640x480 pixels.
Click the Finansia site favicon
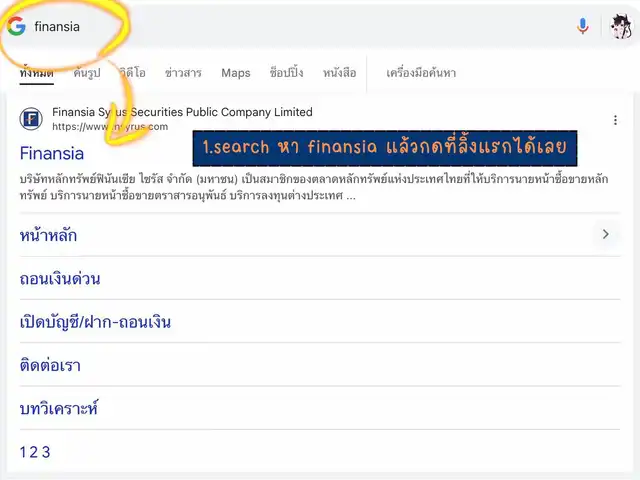pos(32,120)
